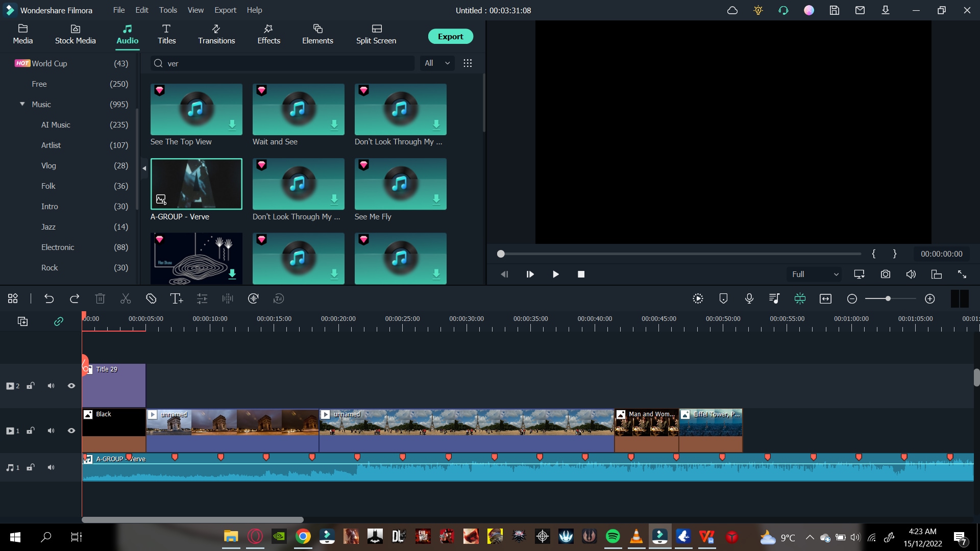Toggle mute on the A-GROUP Verve track
The width and height of the screenshot is (980, 551).
tap(51, 467)
